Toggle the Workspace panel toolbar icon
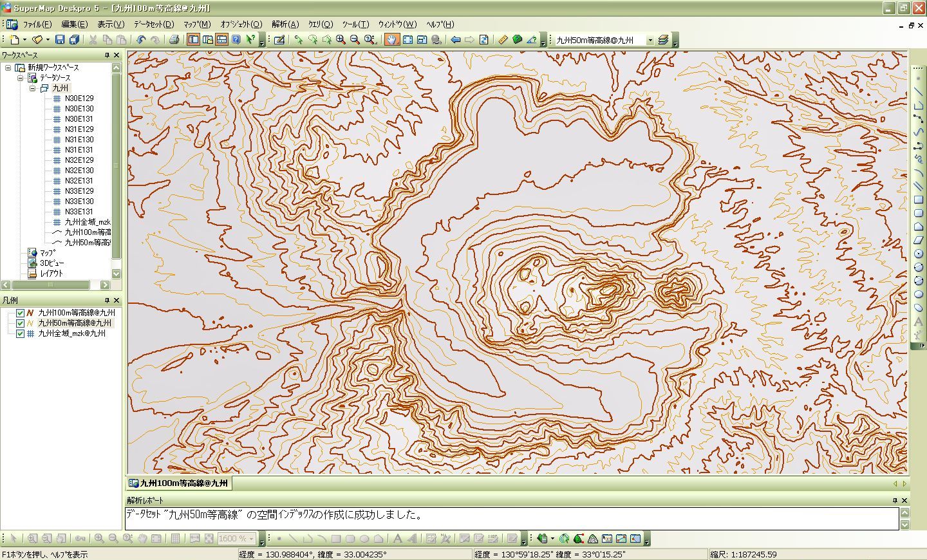 tap(193, 40)
